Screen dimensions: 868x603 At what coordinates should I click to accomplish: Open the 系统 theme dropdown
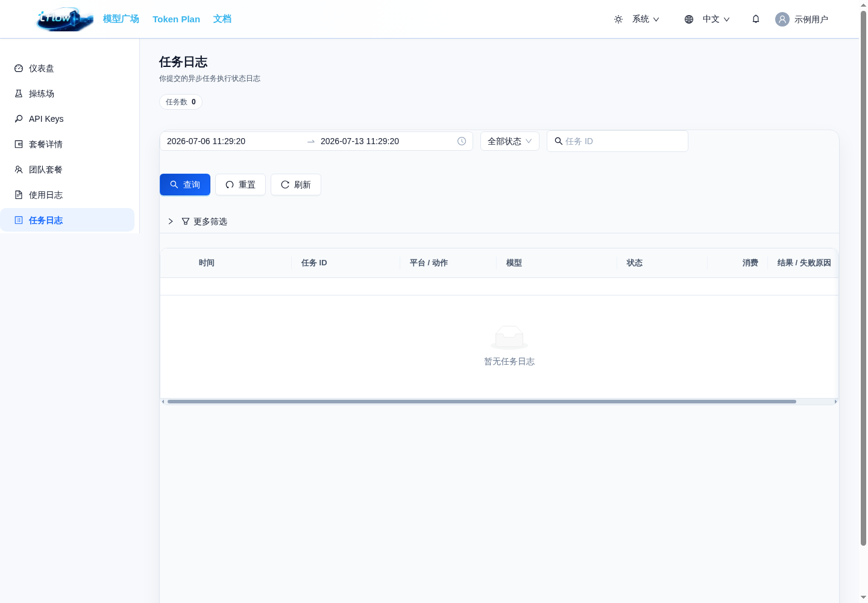pos(646,19)
